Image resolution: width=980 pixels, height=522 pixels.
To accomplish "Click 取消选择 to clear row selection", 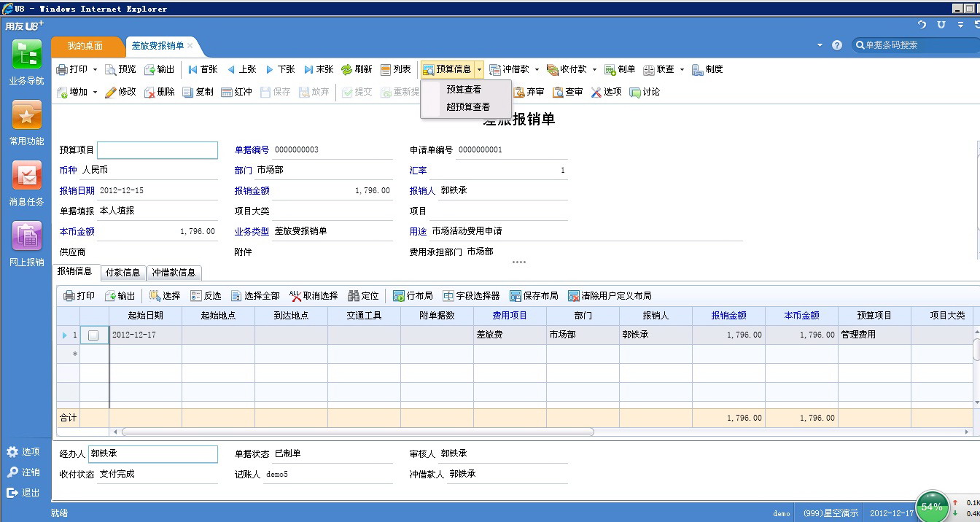I will tap(314, 296).
